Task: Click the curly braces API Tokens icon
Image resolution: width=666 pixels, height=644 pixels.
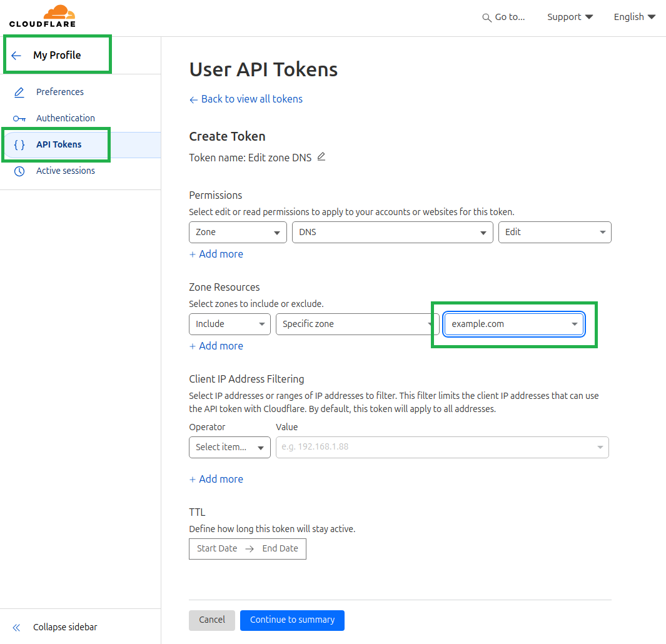Action: click(19, 145)
